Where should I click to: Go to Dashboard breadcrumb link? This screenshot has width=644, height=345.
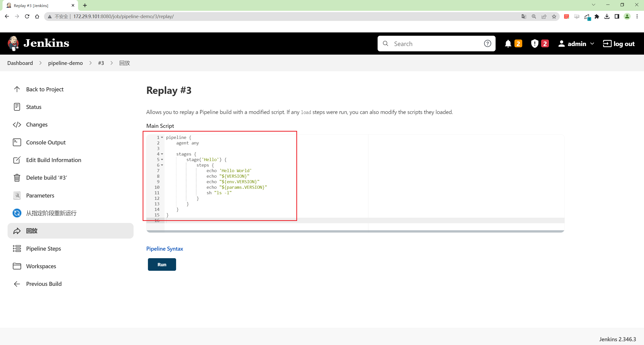[20, 63]
